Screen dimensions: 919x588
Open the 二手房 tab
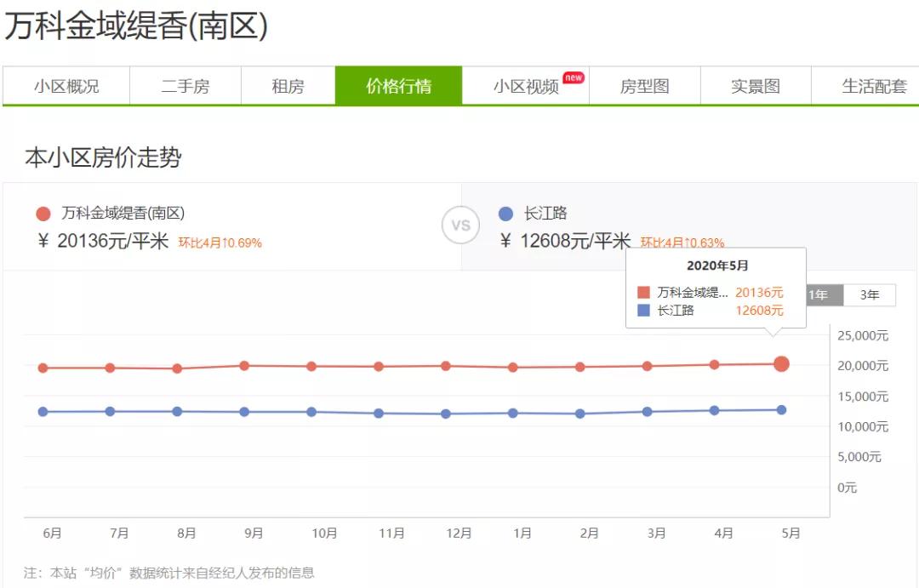[x=186, y=86]
